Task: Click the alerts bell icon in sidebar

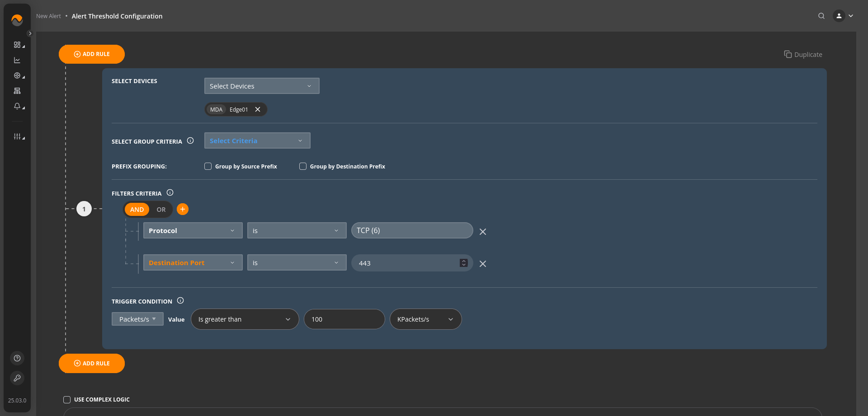Action: pos(17,106)
